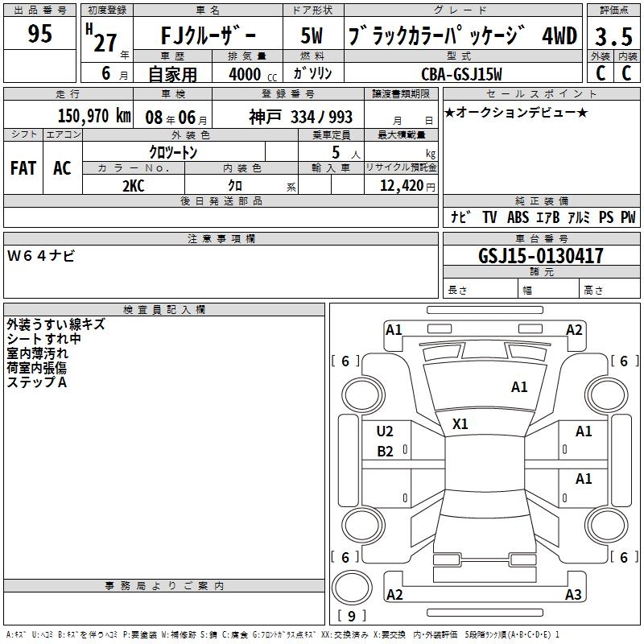Viewport: 644px width, 644px height.
Task: Select recycle deposit 12,420円
Action: tap(407, 186)
